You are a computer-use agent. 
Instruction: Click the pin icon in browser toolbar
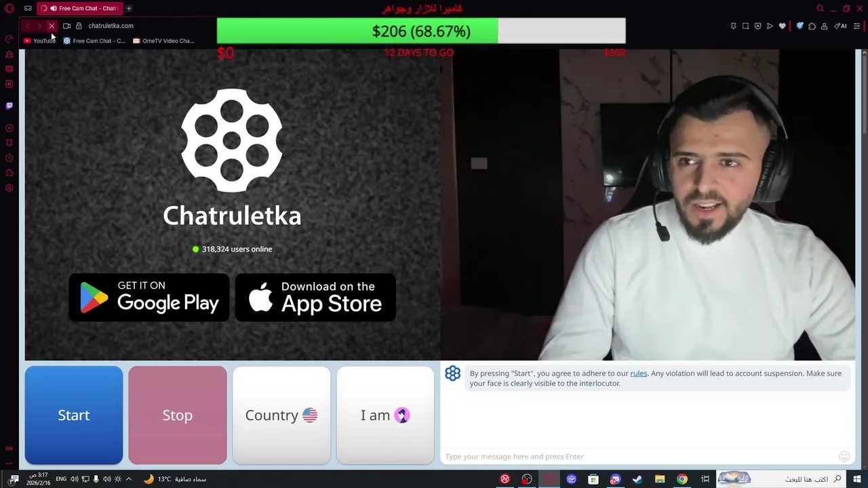[733, 26]
